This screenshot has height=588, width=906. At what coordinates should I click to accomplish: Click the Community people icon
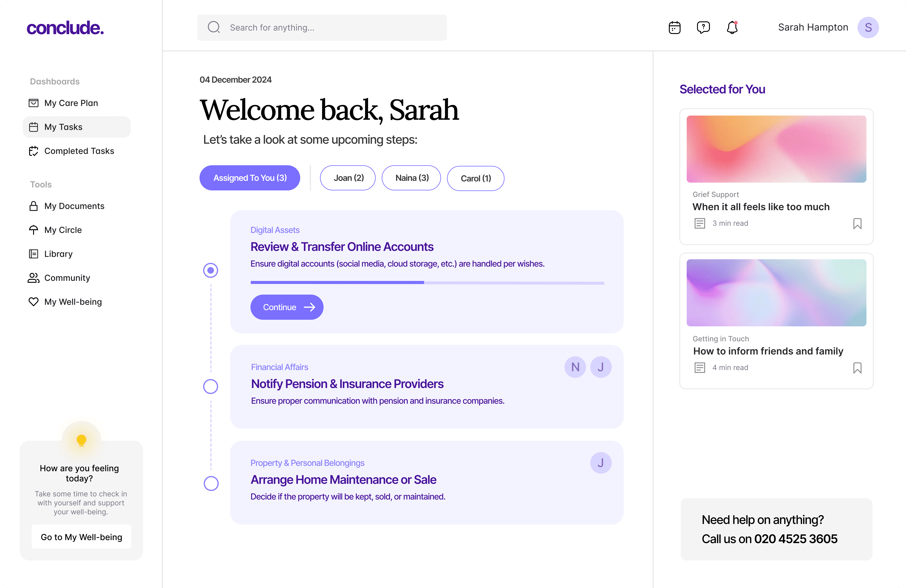pyautogui.click(x=34, y=278)
